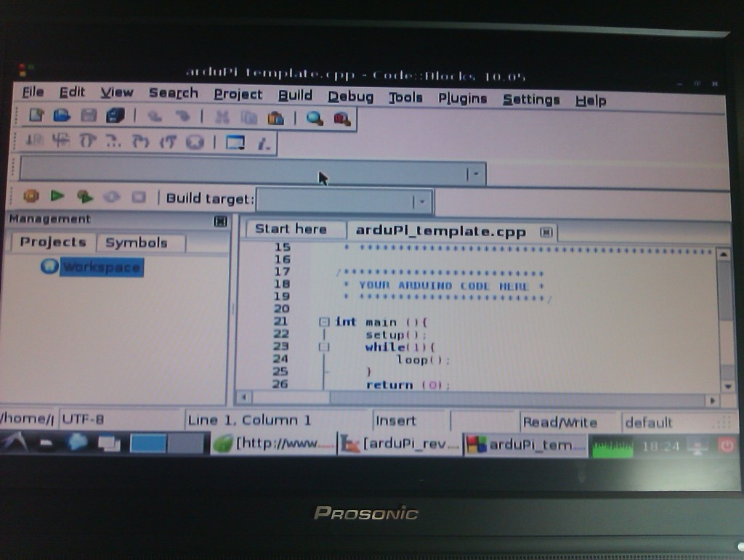Click the editor scrollbar down arrow
Screen dimensions: 744x560
[727, 386]
